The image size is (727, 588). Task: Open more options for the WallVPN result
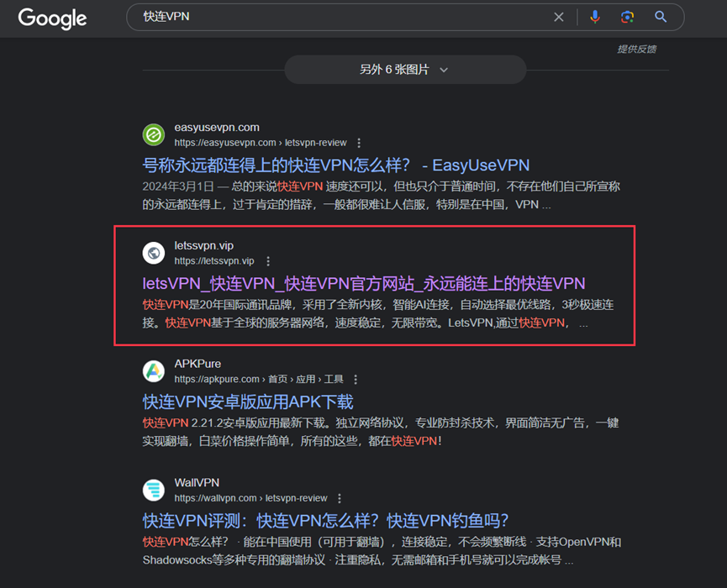pyautogui.click(x=340, y=499)
